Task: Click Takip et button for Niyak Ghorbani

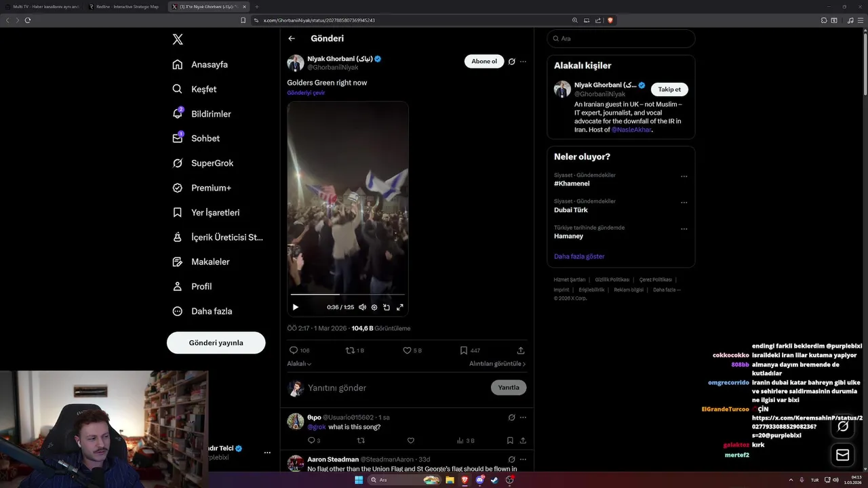Action: (669, 89)
